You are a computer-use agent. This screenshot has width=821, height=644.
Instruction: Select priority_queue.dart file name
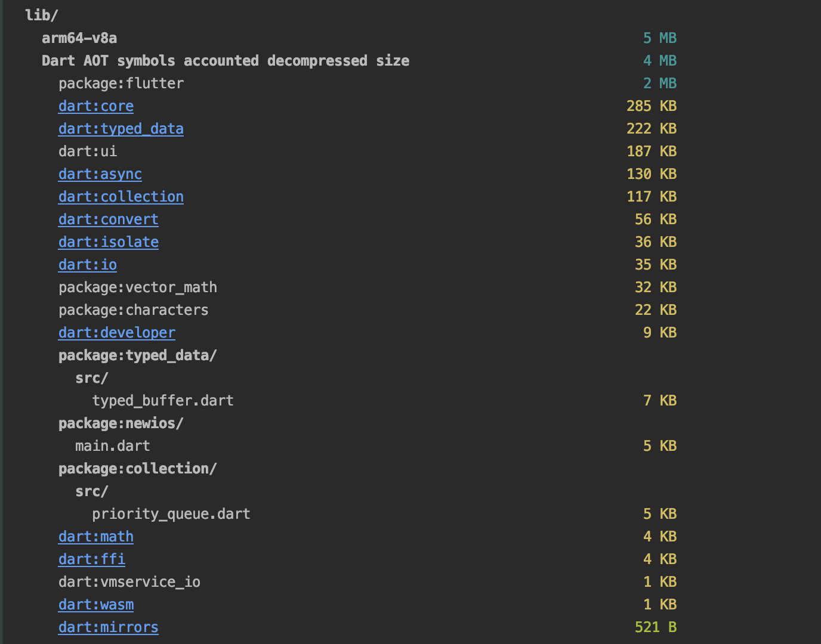click(171, 514)
